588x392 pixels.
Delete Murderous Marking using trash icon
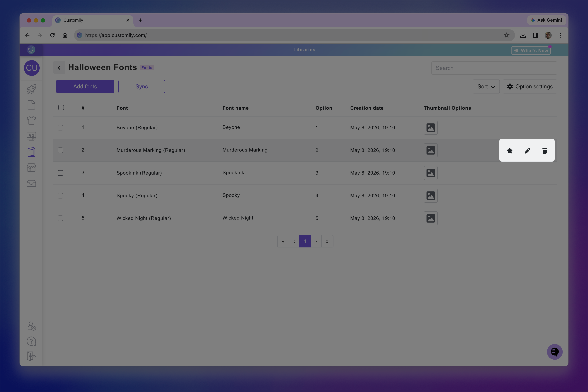point(545,150)
